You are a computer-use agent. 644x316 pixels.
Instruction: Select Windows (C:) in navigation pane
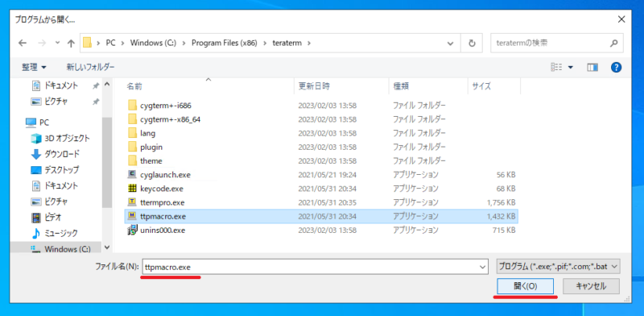click(68, 249)
